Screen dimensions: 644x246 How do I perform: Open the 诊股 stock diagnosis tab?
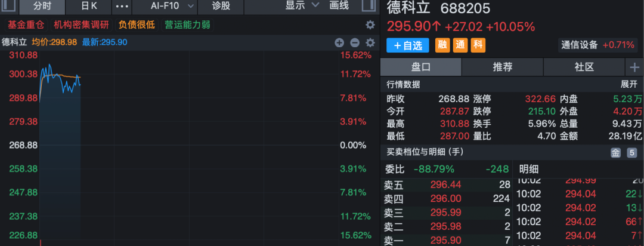[221, 6]
